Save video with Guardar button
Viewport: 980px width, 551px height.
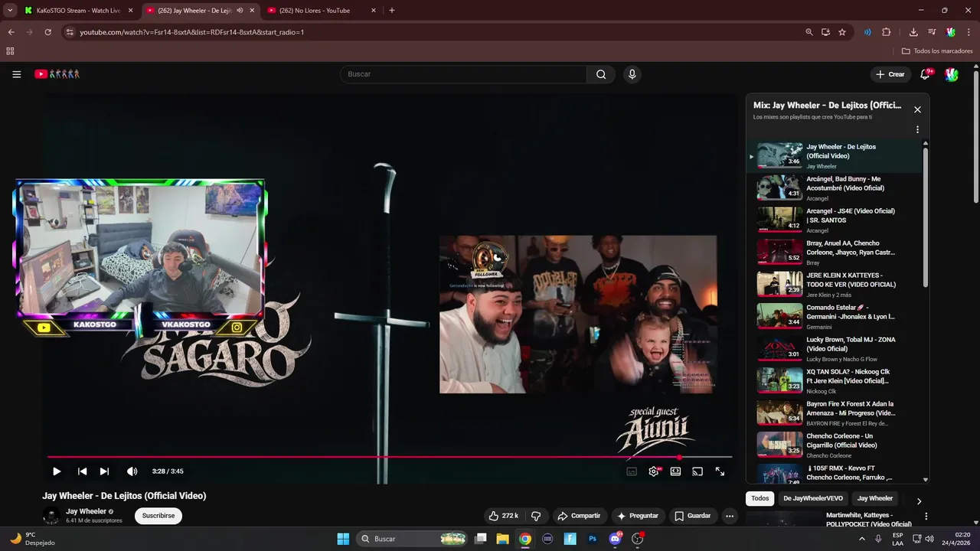pyautogui.click(x=692, y=516)
